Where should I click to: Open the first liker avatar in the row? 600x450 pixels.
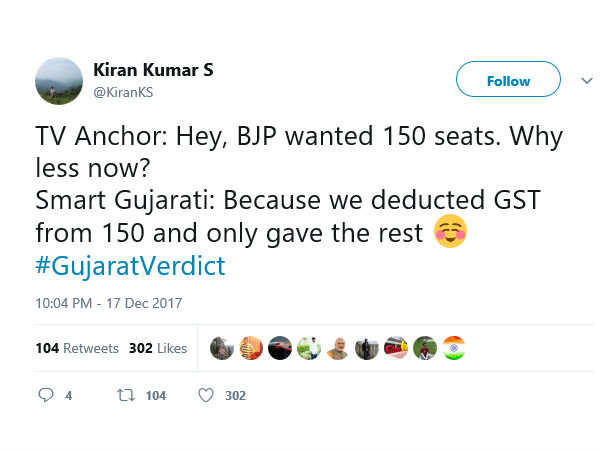point(222,348)
